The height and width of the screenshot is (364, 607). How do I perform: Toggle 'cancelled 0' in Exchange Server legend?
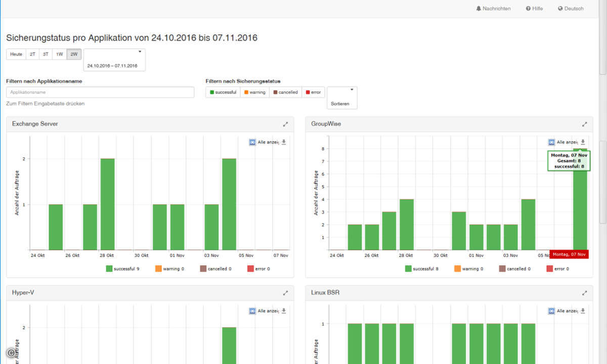pyautogui.click(x=215, y=269)
